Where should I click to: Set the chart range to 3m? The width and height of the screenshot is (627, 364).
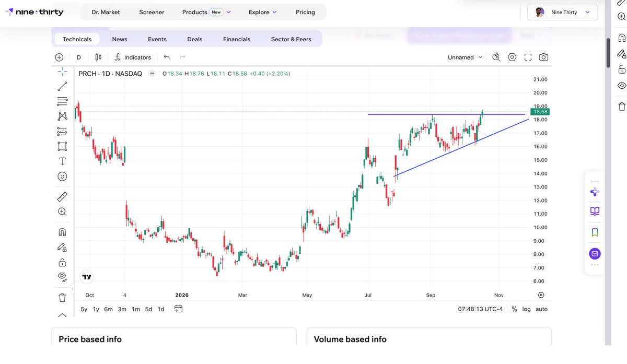tap(122, 309)
